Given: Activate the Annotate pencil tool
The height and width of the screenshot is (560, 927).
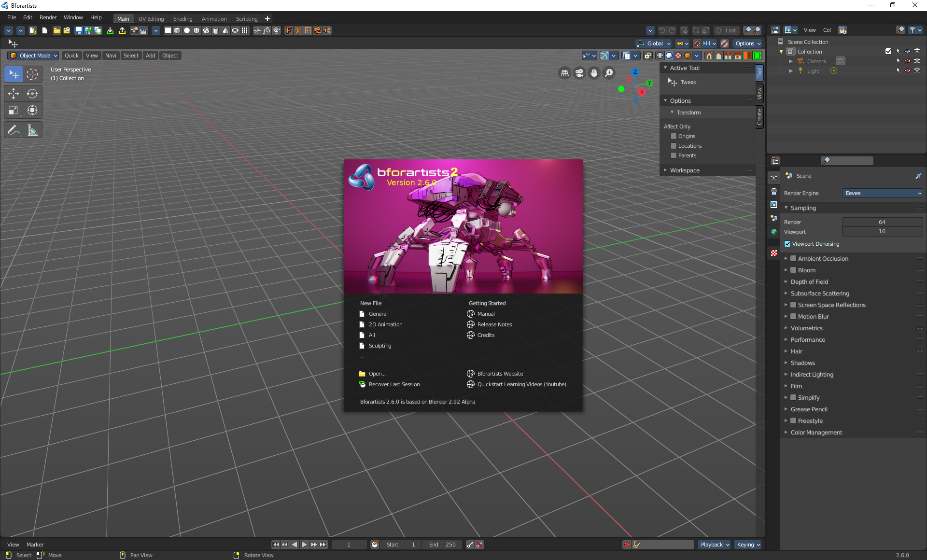Looking at the screenshot, I should coord(14,130).
